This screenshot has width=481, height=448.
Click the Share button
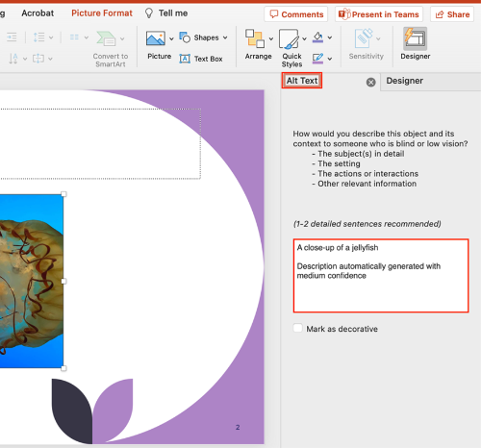click(452, 14)
